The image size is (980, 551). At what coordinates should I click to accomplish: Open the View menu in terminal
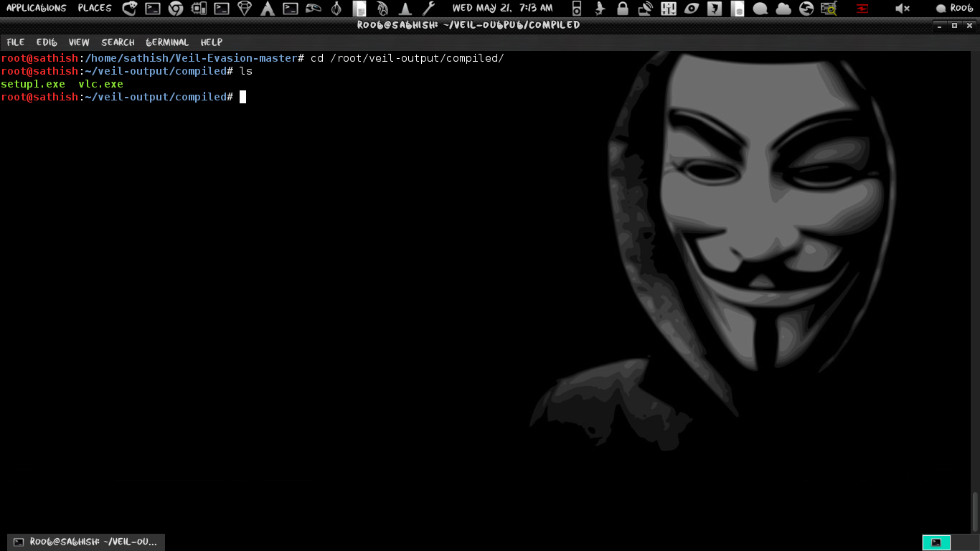[x=79, y=42]
